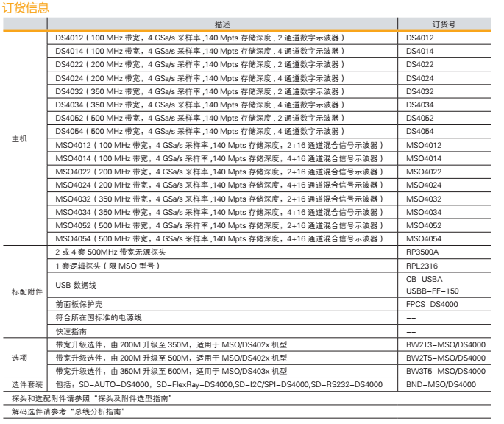
Task: Click order number DS4032
Action: (x=420, y=91)
